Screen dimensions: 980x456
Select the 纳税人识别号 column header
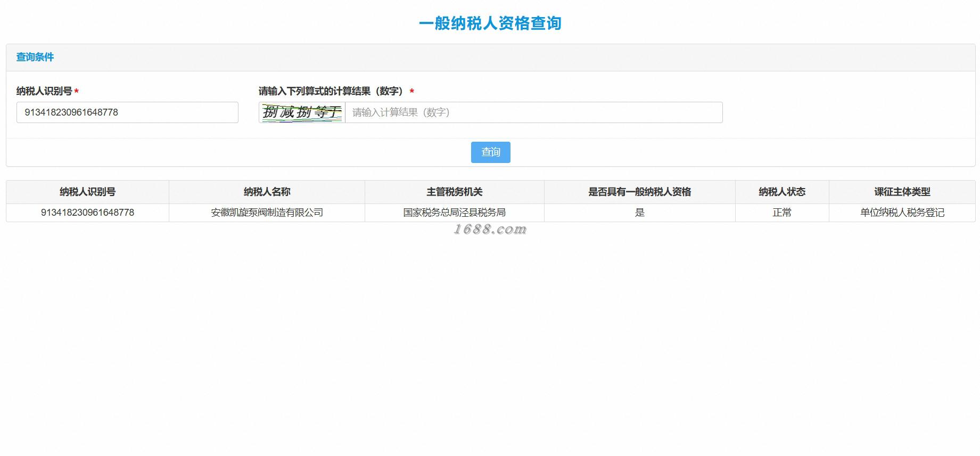pyautogui.click(x=87, y=192)
